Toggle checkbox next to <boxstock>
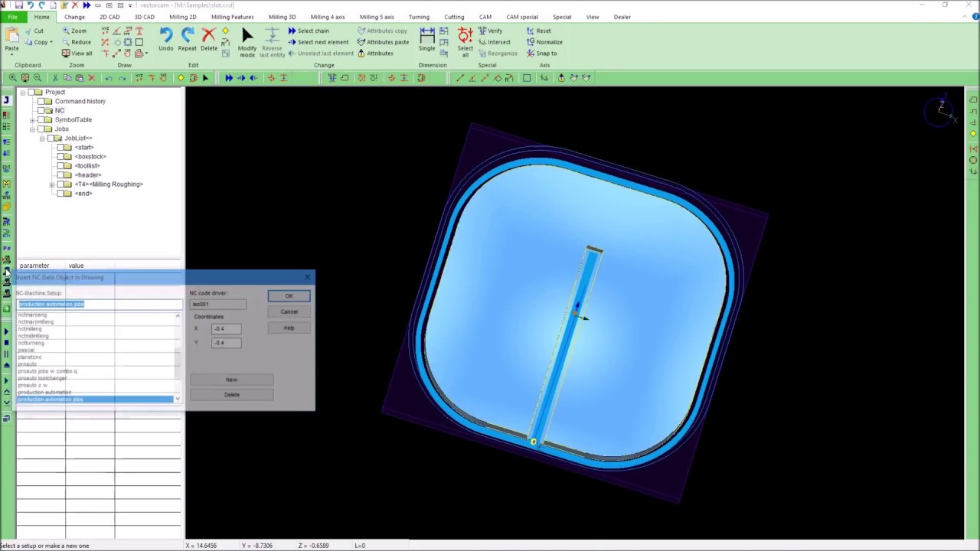Image resolution: width=980 pixels, height=551 pixels. tap(60, 156)
